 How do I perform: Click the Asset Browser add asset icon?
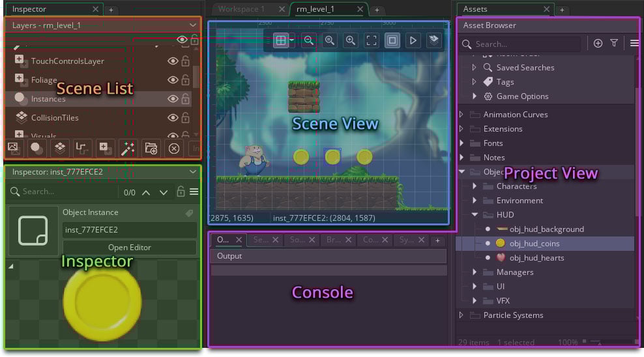click(x=598, y=43)
